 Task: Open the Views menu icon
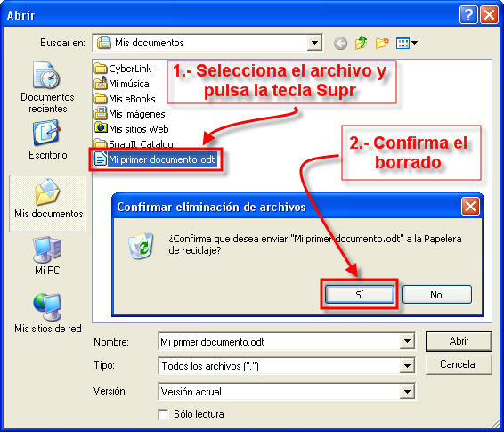click(407, 43)
